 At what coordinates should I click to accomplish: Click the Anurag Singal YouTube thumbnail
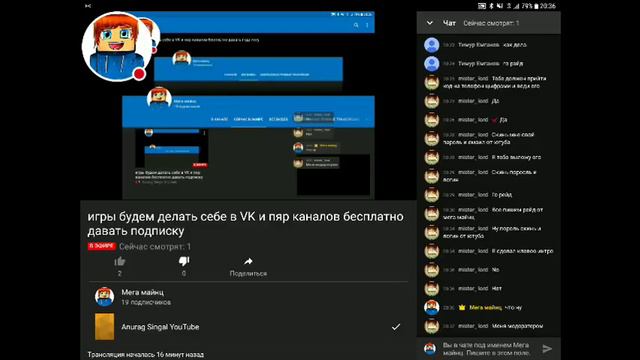[x=104, y=327]
